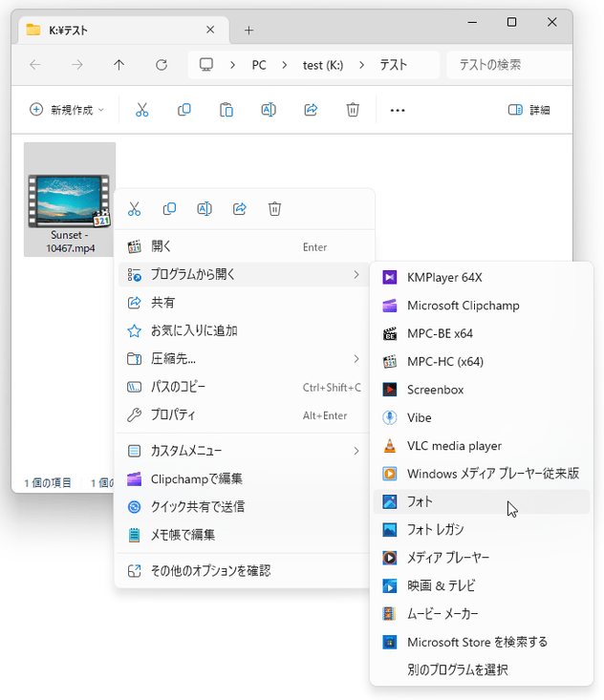
Task: Click Copy icon in Explorer toolbar
Action: (184, 110)
